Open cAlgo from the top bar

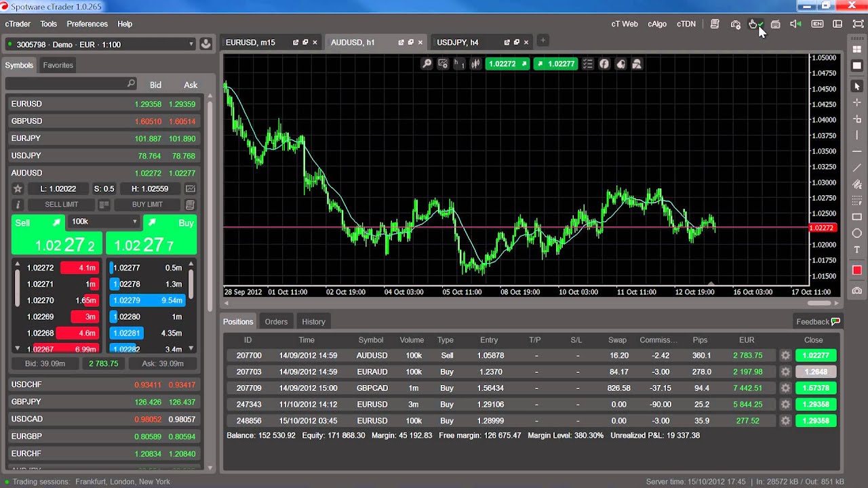point(656,24)
